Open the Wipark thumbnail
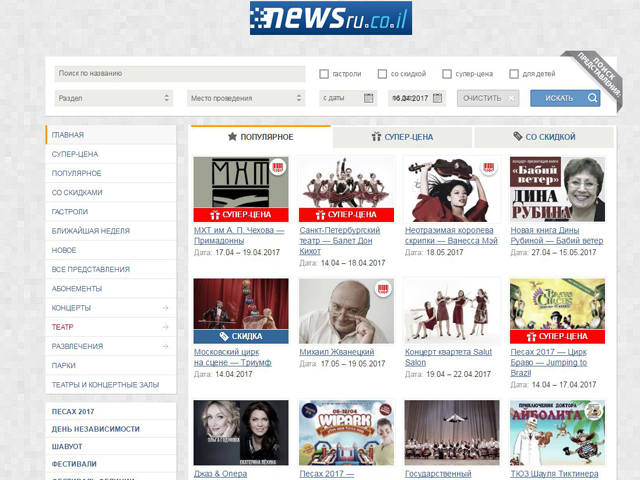 pos(347,433)
